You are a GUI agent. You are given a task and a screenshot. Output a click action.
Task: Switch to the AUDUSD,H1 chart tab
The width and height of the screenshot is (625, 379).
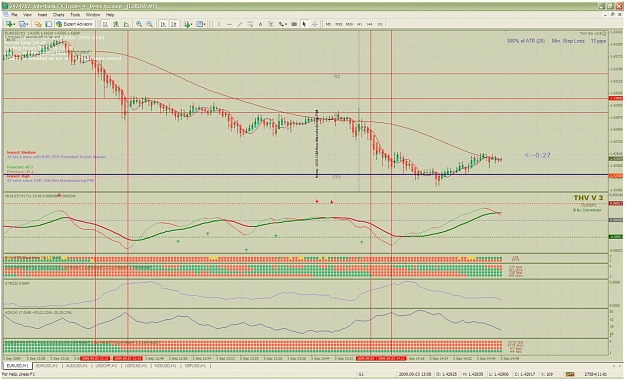pos(77,365)
